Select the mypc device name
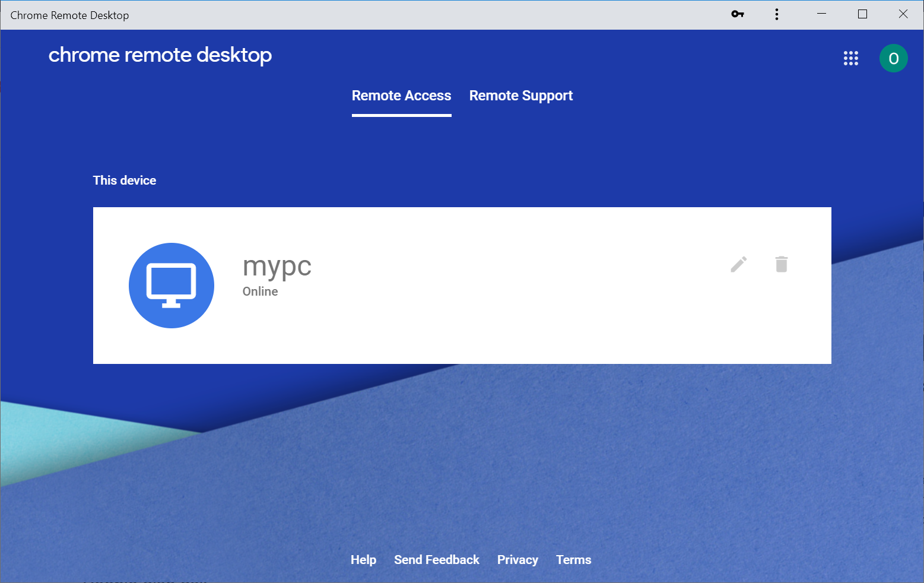 click(x=277, y=267)
